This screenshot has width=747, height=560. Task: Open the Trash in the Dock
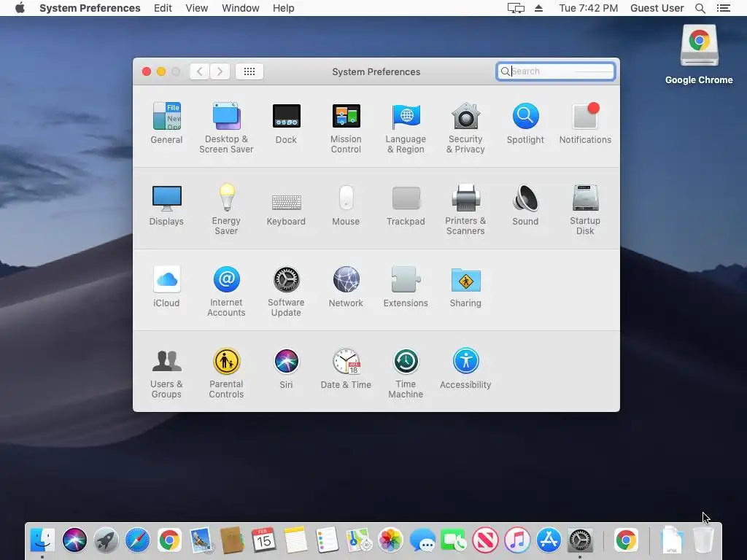pyautogui.click(x=703, y=540)
